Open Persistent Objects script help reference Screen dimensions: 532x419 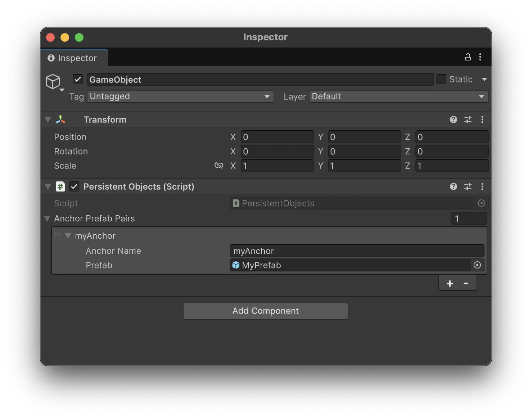click(x=453, y=186)
